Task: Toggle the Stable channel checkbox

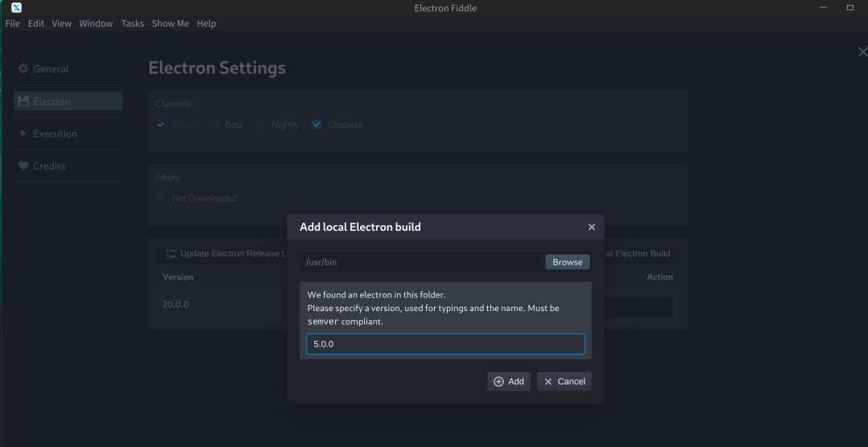Action: (x=161, y=125)
